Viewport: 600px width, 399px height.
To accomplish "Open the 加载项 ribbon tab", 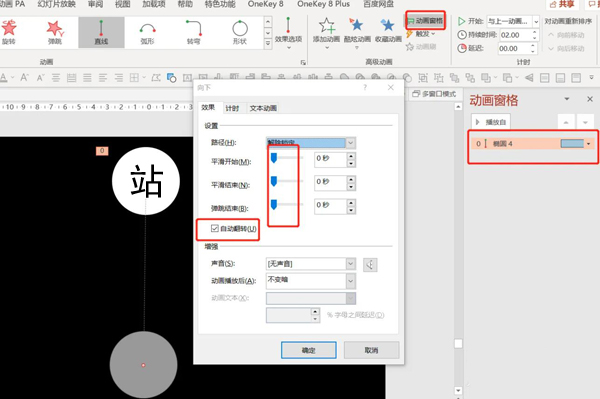I will pos(154,4).
